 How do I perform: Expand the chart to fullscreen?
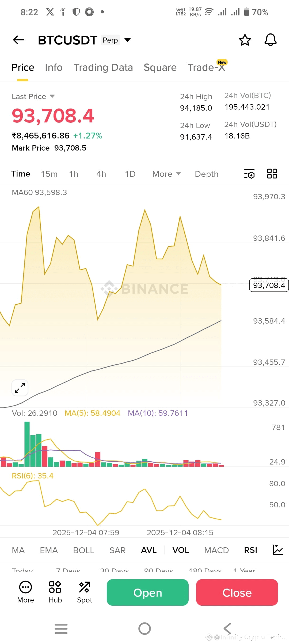[20, 388]
